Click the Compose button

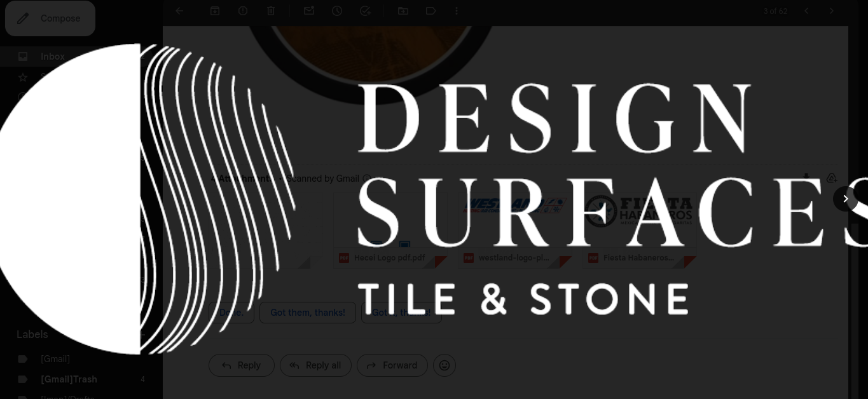click(x=50, y=18)
